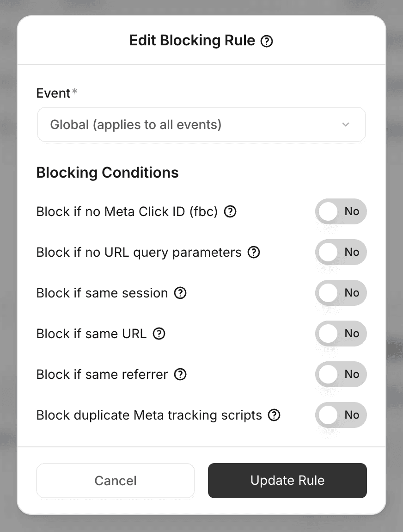Viewport: 403px width, 532px height.
Task: Click the help icon beside Edit Blocking Rule title
Action: (266, 41)
